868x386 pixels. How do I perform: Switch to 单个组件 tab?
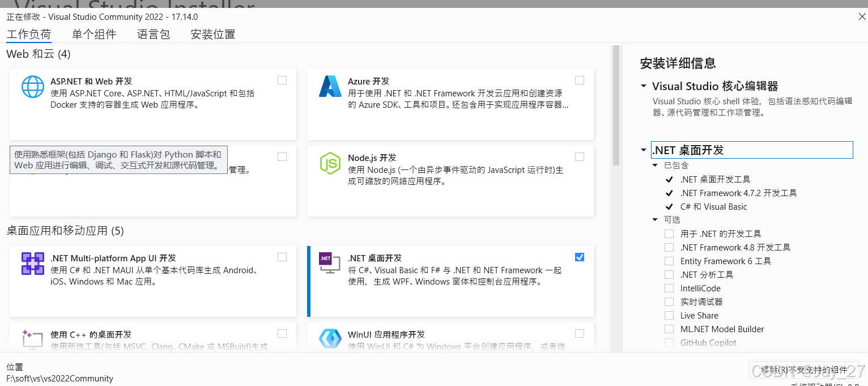pos(94,34)
